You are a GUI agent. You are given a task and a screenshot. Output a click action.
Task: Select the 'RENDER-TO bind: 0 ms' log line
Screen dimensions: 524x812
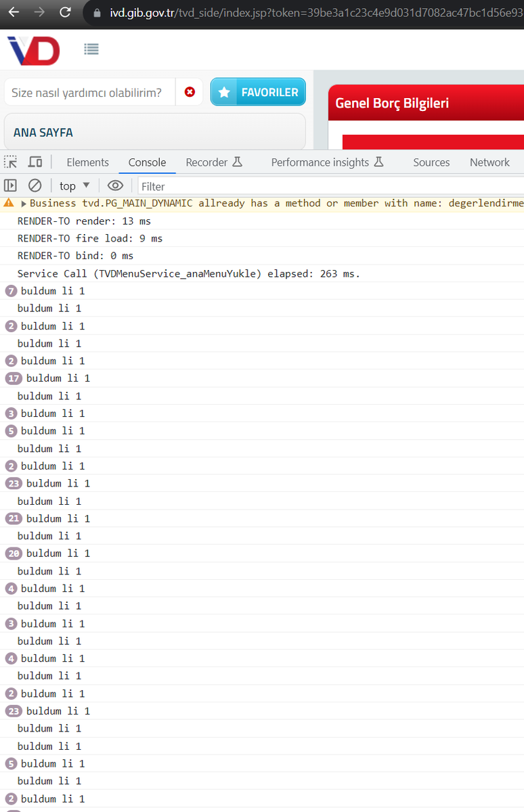[75, 256]
